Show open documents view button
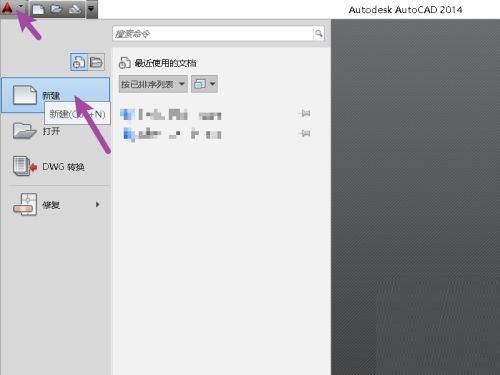Image resolution: width=500 pixels, height=375 pixels. pyautogui.click(x=96, y=62)
